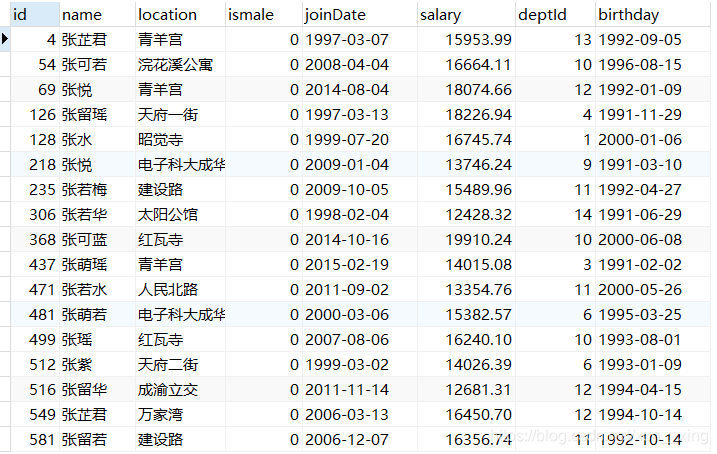
Task: Select name 张可蓝
Action: click(97, 240)
